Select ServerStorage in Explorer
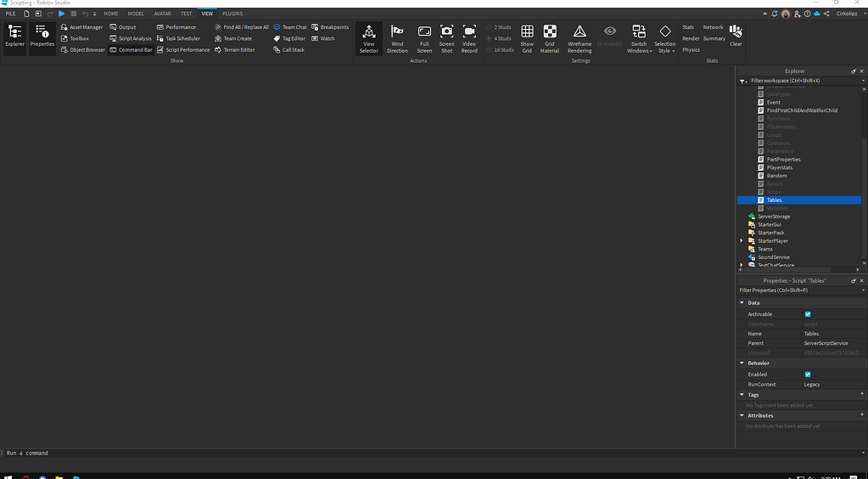 (774, 217)
